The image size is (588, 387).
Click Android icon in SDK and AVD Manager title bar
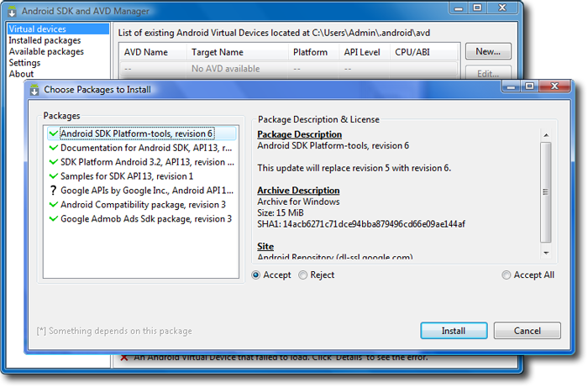(12, 12)
